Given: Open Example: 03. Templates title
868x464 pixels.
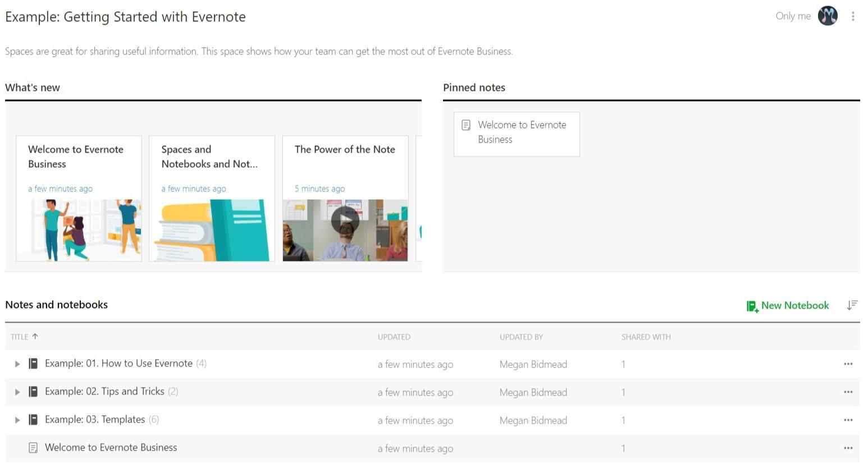Looking at the screenshot, I should [95, 420].
